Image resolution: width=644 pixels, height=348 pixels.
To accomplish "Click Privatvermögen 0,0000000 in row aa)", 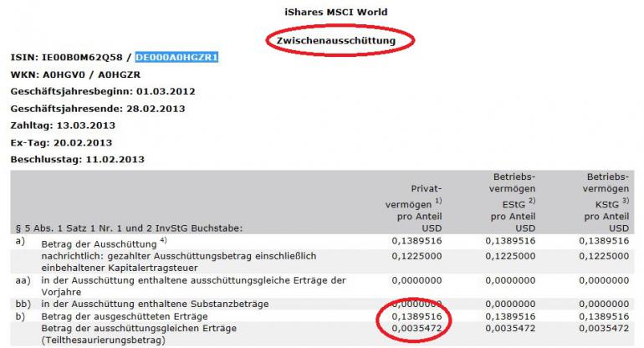I will pos(417,280).
